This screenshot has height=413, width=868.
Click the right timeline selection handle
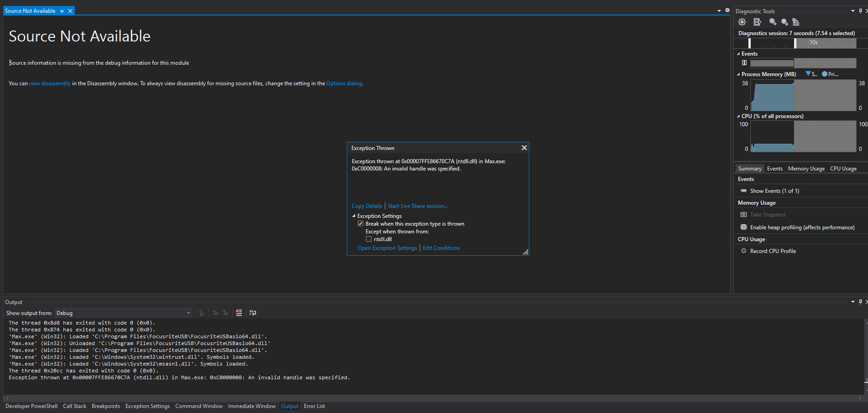coord(795,43)
